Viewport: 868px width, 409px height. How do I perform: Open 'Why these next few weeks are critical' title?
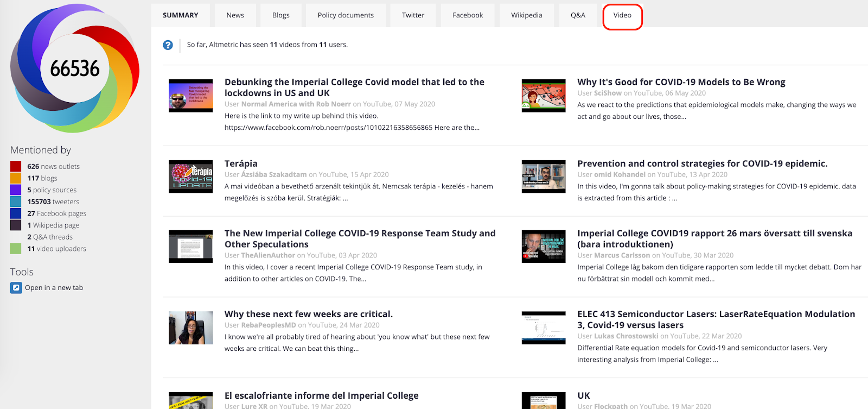[x=308, y=314]
